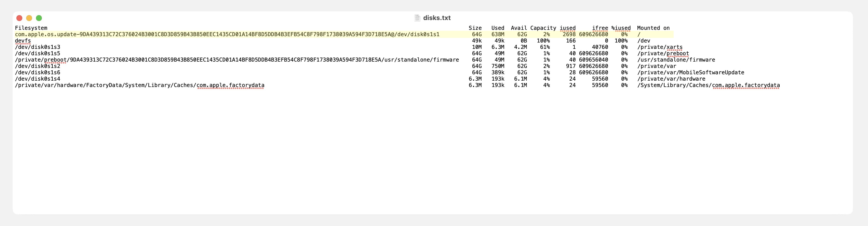Click the disks.txt window title text
This screenshot has width=868, height=226.
click(x=437, y=18)
